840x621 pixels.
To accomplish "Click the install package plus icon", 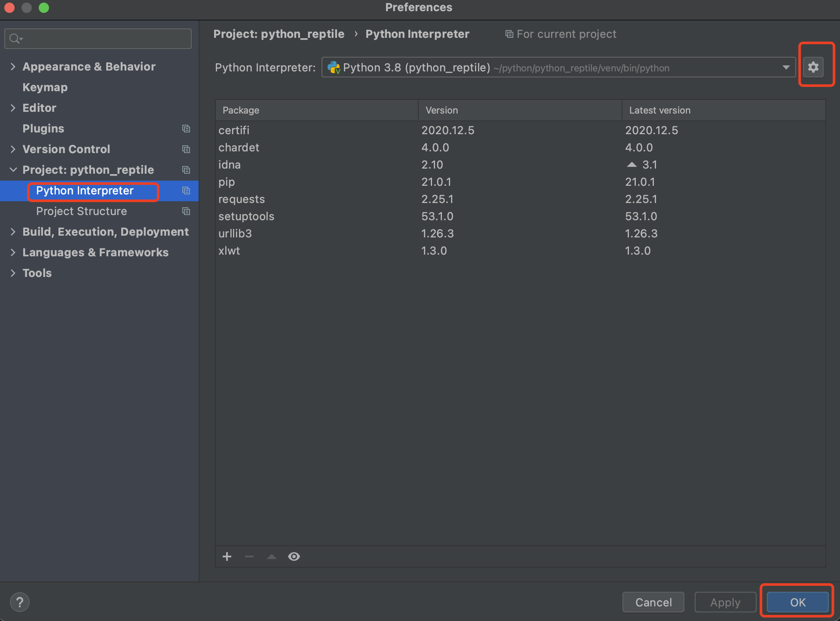I will 227,556.
